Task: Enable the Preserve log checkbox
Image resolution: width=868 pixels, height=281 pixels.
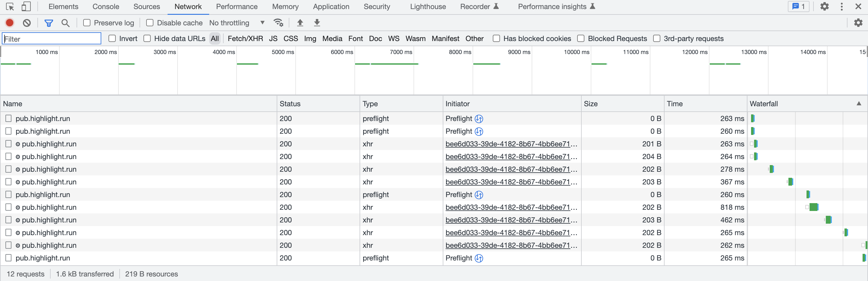Action: point(87,23)
